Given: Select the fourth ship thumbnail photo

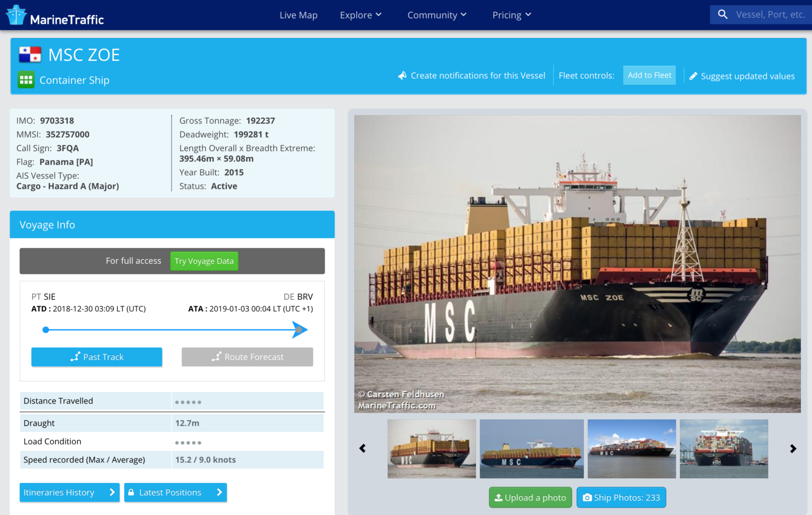Looking at the screenshot, I should coord(724,448).
